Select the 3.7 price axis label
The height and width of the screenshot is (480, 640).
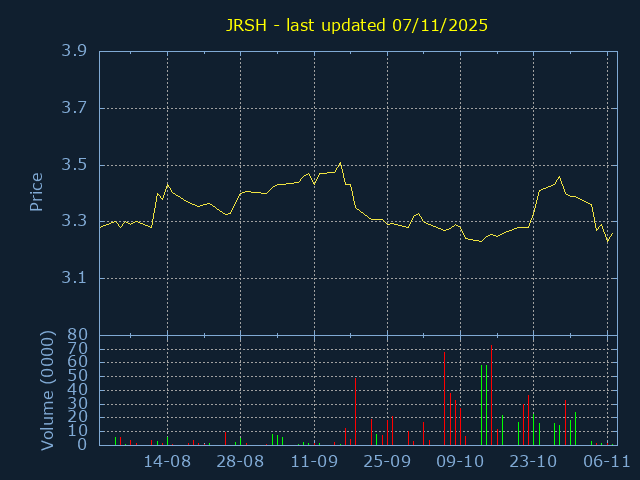pos(73,108)
